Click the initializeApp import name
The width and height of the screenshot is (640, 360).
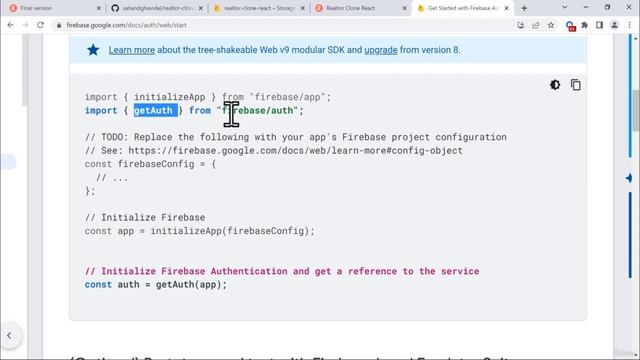pyautogui.click(x=169, y=97)
